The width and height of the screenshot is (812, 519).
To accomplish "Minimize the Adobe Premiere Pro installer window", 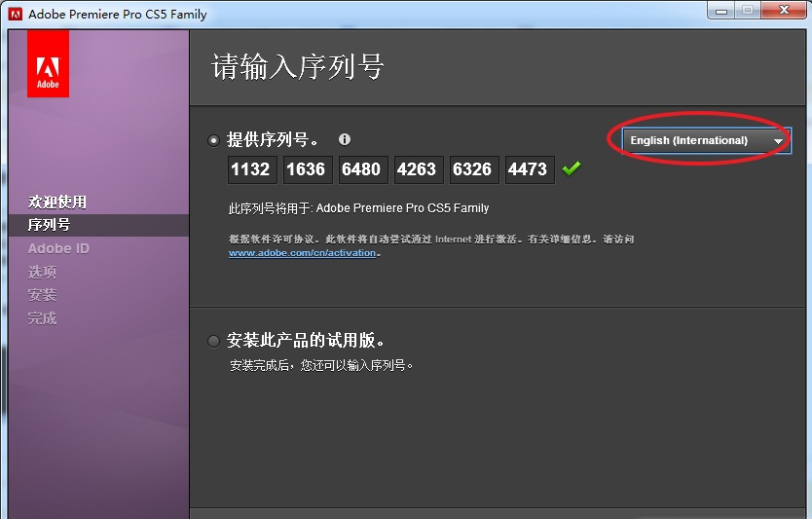I will click(x=721, y=11).
